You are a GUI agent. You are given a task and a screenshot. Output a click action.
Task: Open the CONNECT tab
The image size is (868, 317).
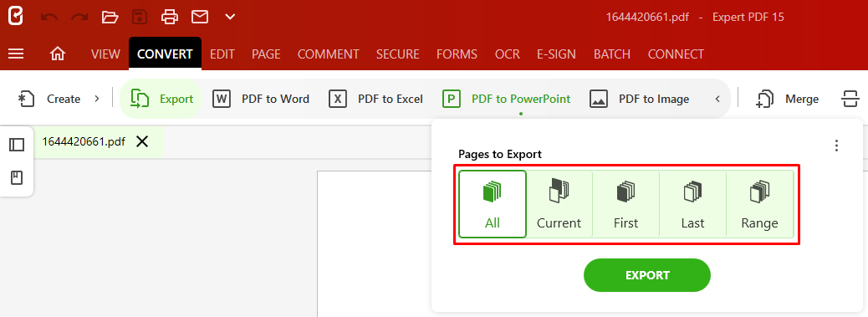tap(676, 54)
